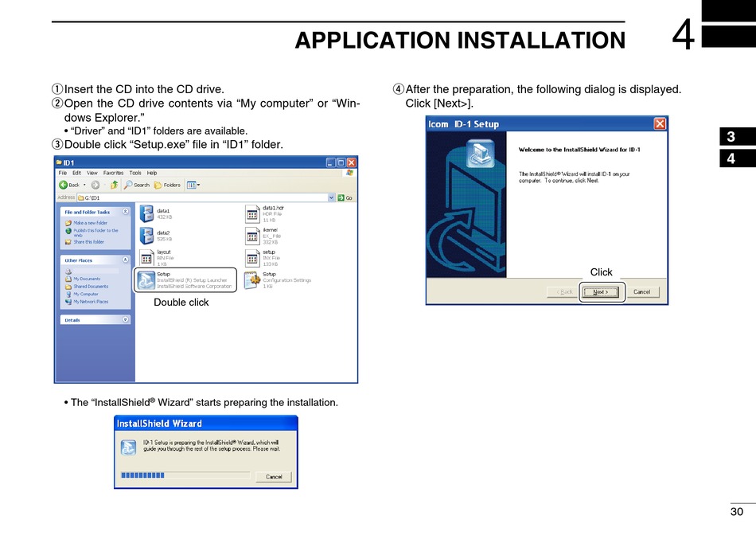Minimize the ID1 Explorer window
The image size is (756, 535).
click(x=330, y=162)
